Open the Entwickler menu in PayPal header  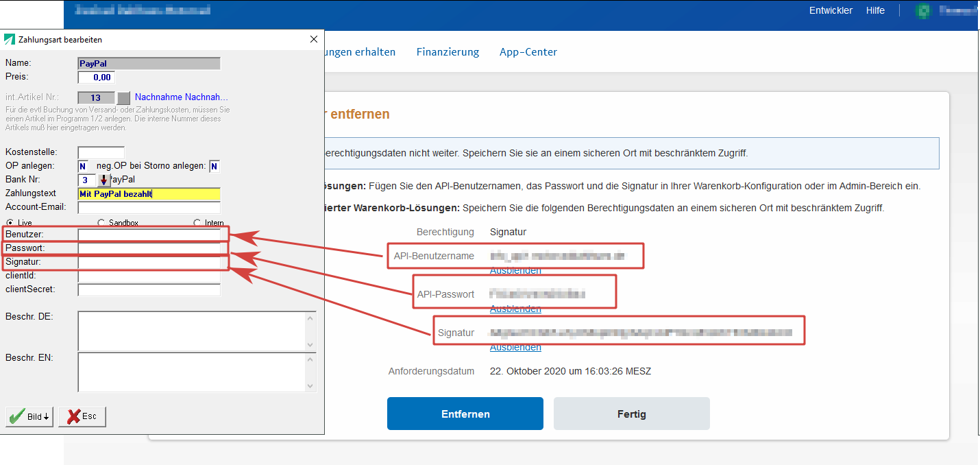[x=831, y=10]
